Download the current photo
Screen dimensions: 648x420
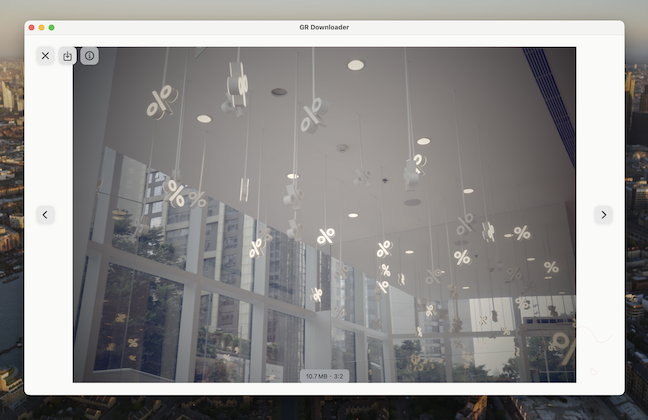click(67, 56)
